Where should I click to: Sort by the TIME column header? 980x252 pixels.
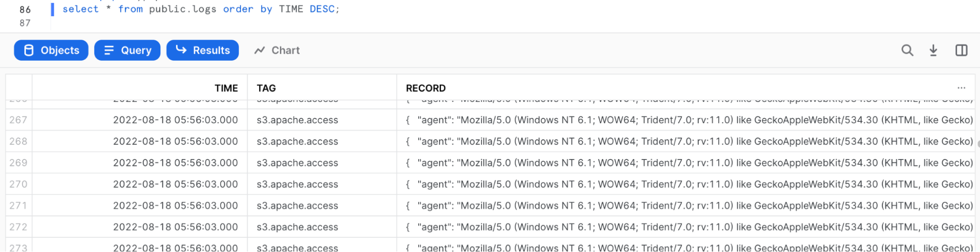click(x=226, y=88)
